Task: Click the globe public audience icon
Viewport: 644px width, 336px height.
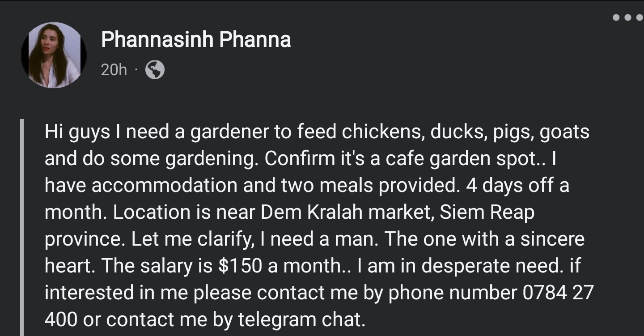Action: point(155,70)
